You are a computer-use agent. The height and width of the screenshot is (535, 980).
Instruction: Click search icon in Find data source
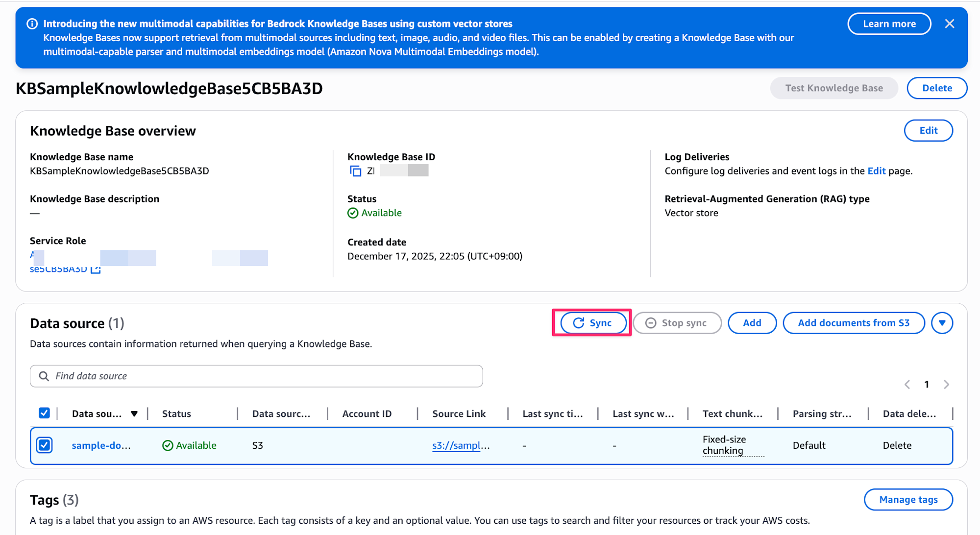44,376
